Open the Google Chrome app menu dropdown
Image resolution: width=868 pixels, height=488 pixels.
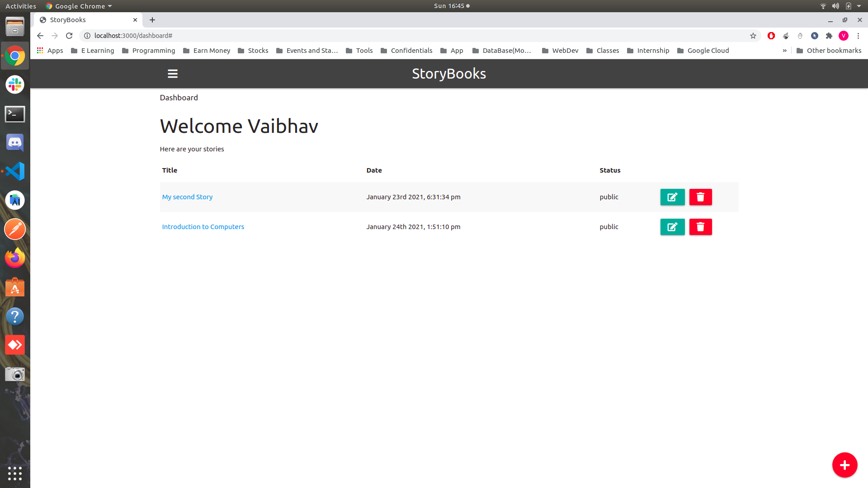point(79,6)
